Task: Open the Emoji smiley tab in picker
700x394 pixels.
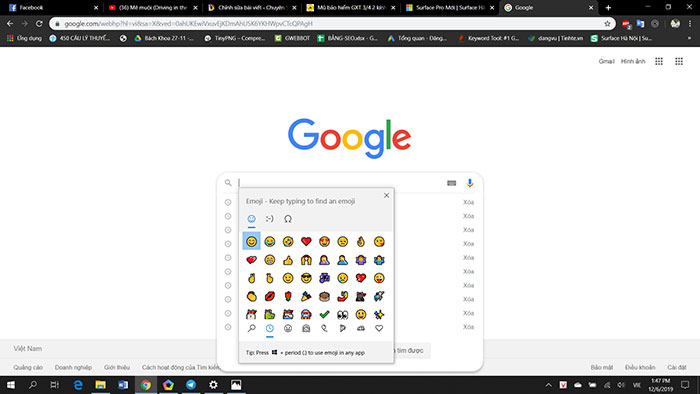Action: [x=251, y=219]
